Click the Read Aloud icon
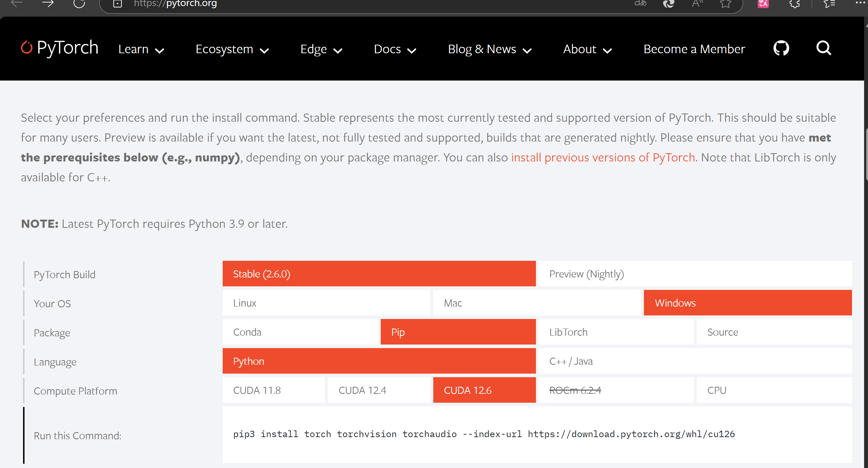 (697, 4)
